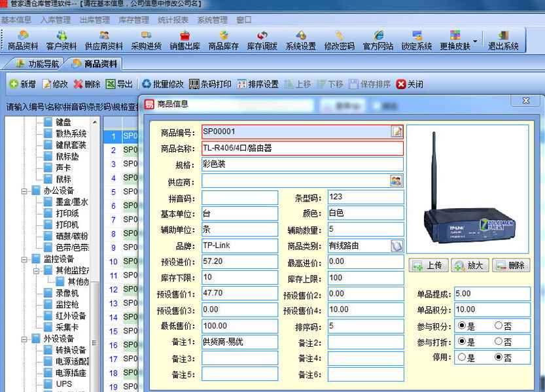Open the 基本信息 menu
The width and height of the screenshot is (545, 392).
(16, 20)
